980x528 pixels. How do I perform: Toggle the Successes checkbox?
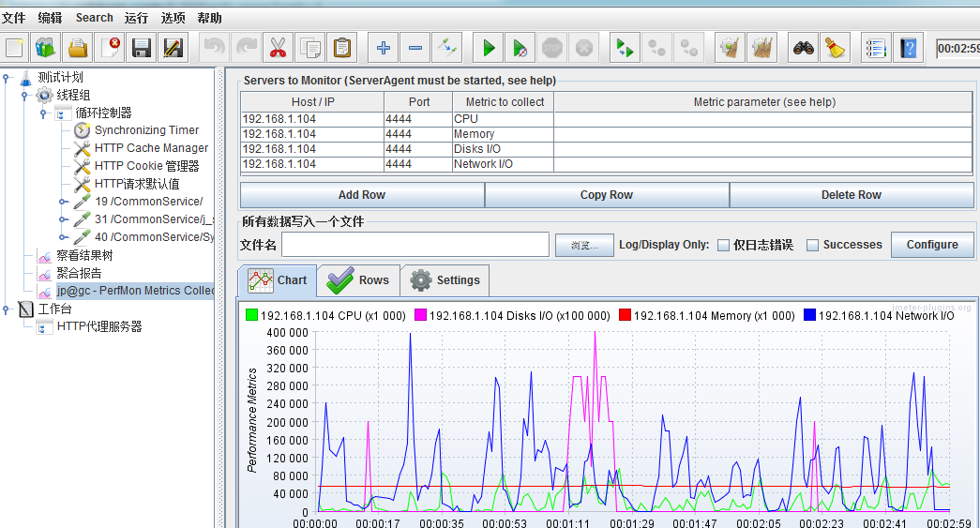(812, 245)
